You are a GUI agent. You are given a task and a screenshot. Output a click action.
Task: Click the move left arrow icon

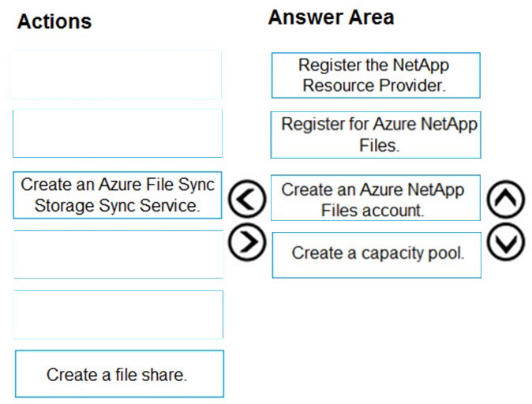[247, 199]
